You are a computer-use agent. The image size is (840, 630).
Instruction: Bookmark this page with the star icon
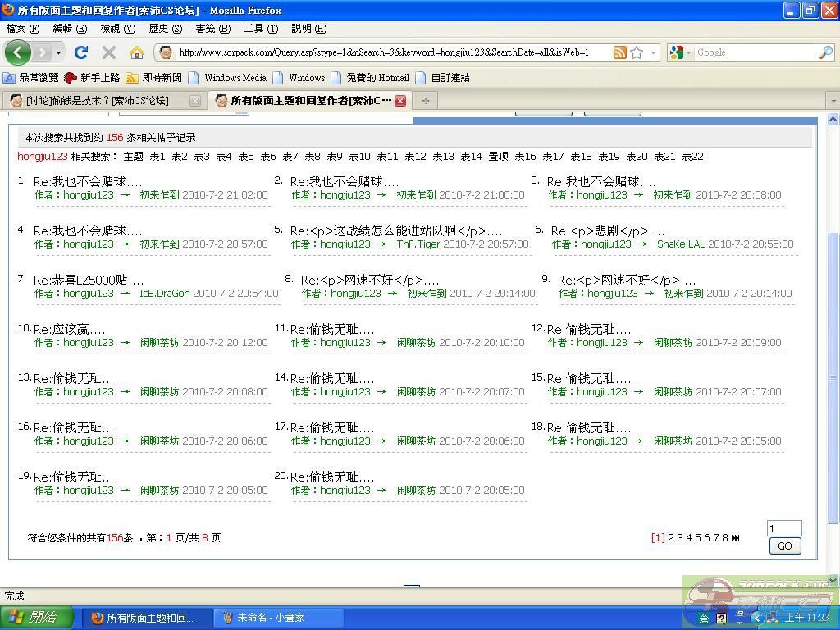pyautogui.click(x=637, y=52)
